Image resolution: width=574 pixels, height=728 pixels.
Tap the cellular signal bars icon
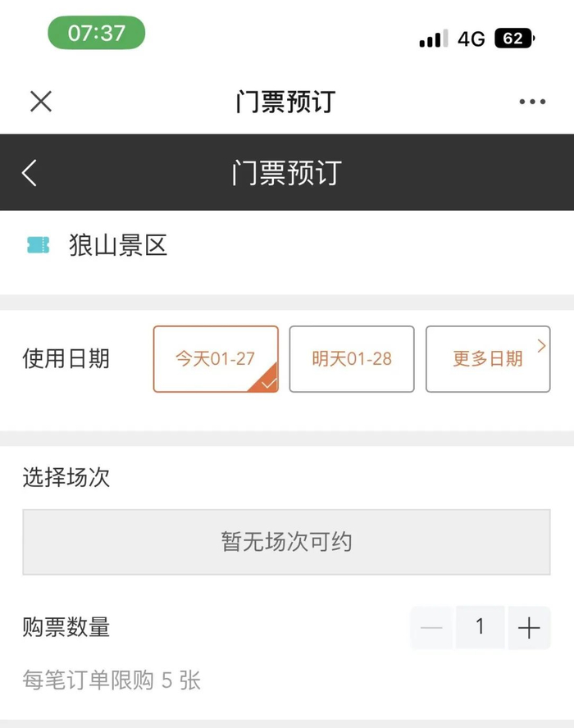pos(433,39)
